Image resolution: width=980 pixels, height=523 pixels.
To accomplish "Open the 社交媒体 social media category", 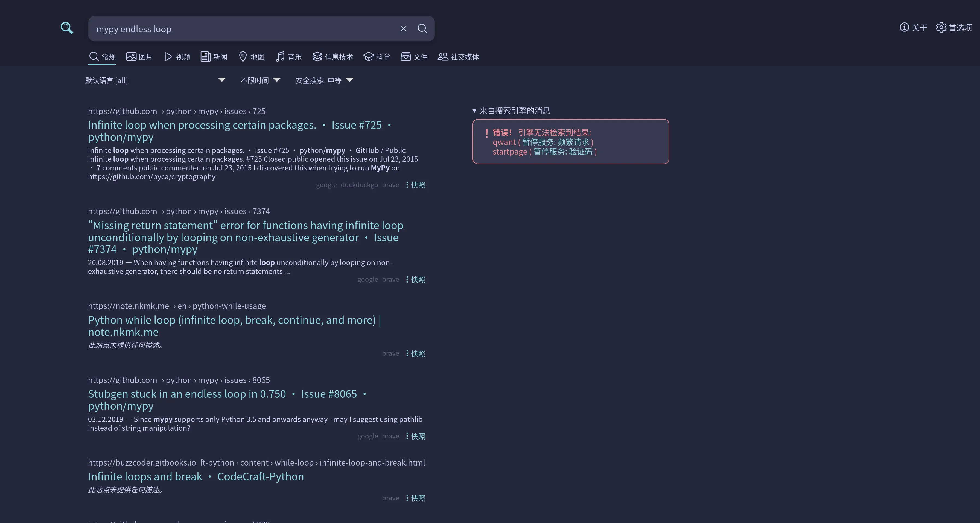I will click(x=458, y=57).
